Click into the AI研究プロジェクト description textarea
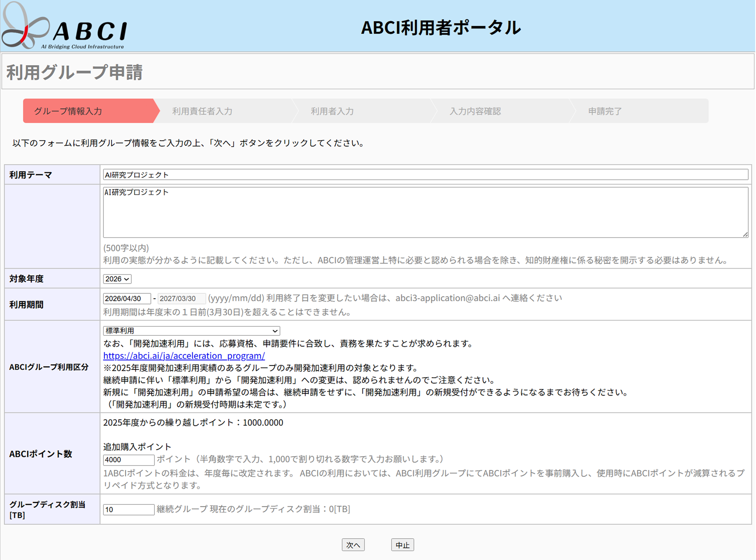Screen dimensions: 756x560 [x=426, y=212]
